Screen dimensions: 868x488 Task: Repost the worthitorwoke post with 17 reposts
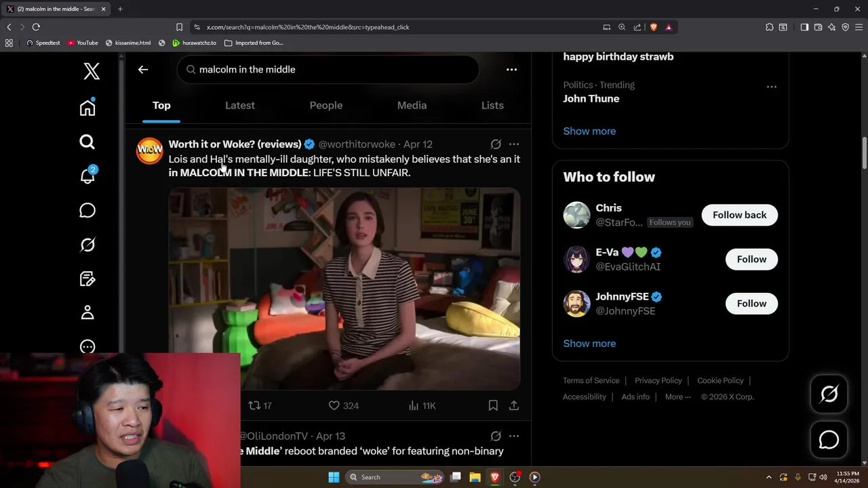tap(260, 405)
